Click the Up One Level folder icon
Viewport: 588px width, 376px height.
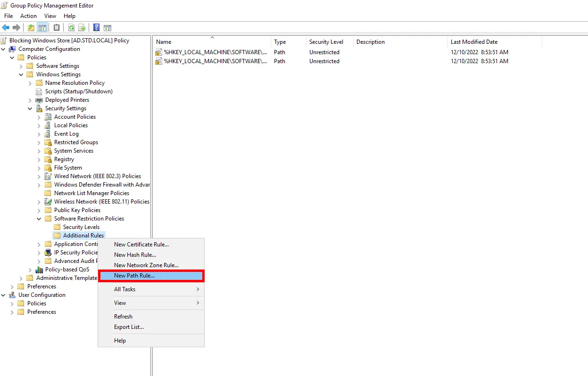[x=31, y=27]
